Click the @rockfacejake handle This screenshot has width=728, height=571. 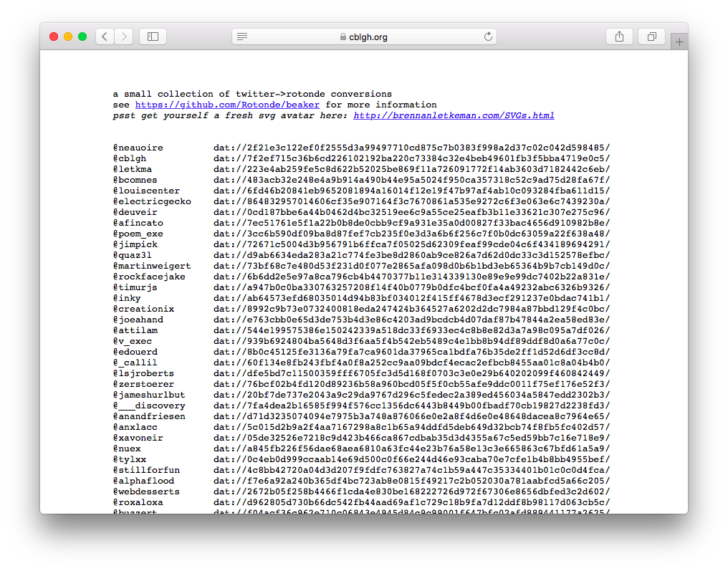pyautogui.click(x=150, y=277)
